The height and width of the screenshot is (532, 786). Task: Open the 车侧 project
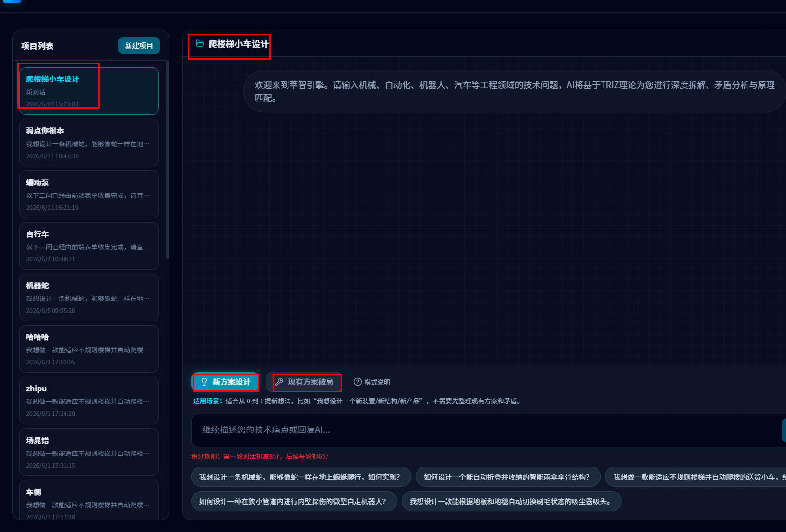(x=89, y=501)
